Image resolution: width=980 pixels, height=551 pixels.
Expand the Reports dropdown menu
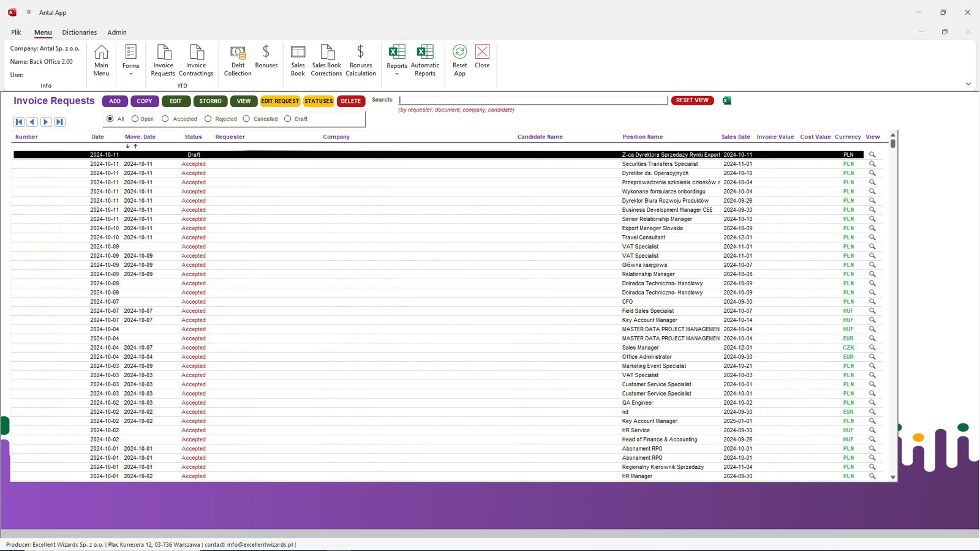[x=396, y=61]
